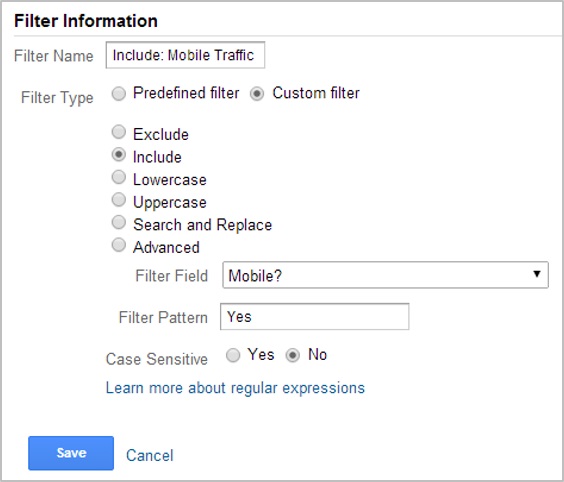
Task: Open Learn more about regular expressions link
Action: 235,388
